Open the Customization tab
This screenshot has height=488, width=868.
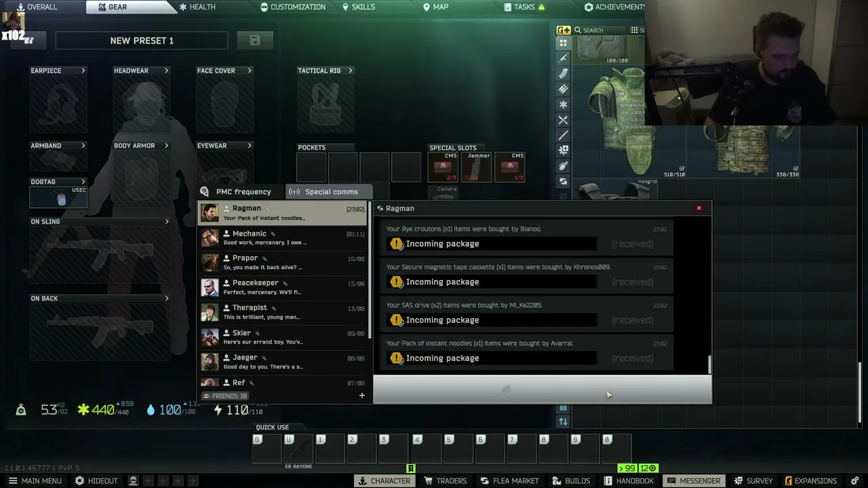tap(293, 7)
